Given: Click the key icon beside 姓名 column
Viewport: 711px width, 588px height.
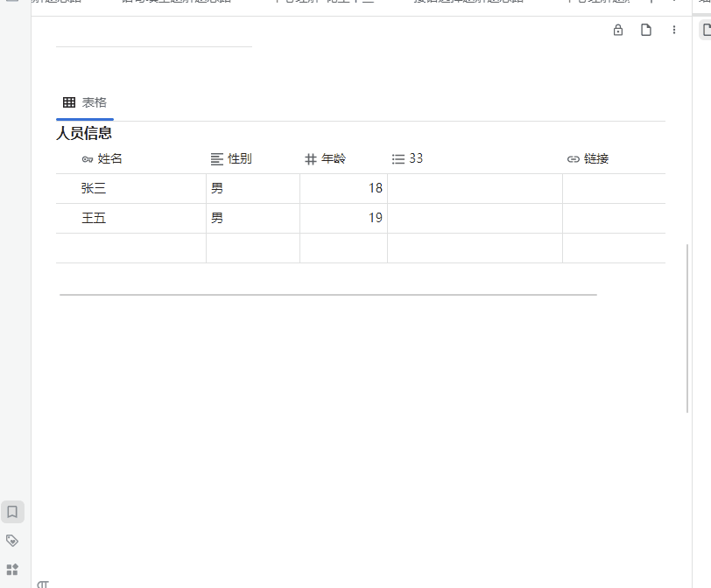Looking at the screenshot, I should point(88,158).
